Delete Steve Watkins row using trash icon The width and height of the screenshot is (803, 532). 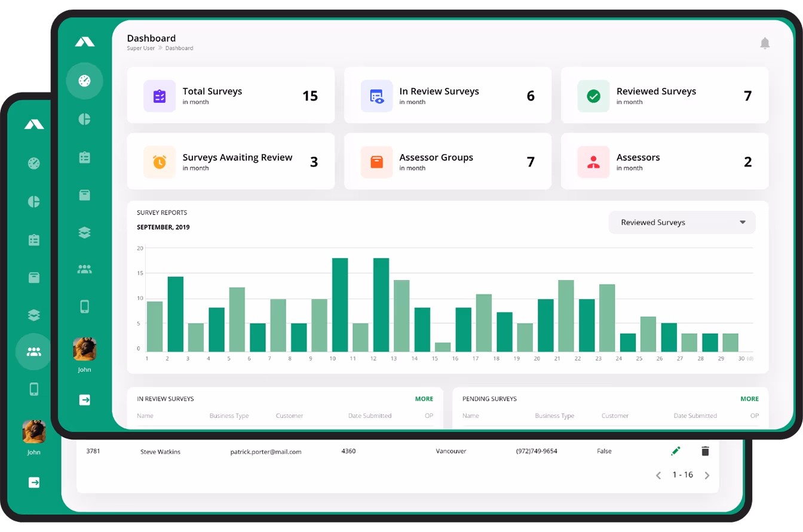(705, 451)
